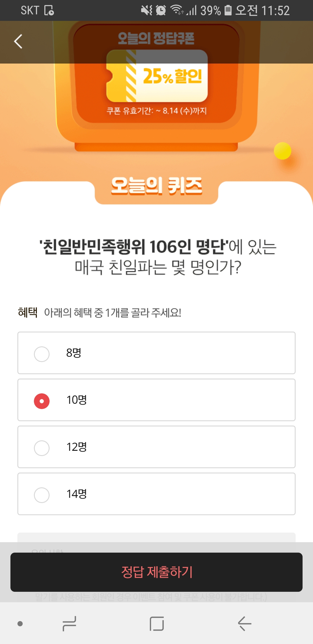Tap the 25% discount coupon image

[x=157, y=76]
